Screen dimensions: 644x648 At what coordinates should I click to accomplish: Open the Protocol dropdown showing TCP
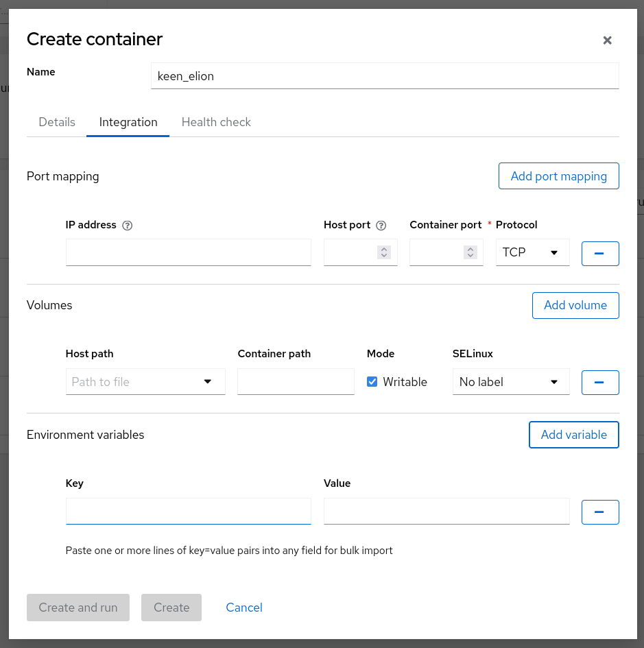(532, 252)
